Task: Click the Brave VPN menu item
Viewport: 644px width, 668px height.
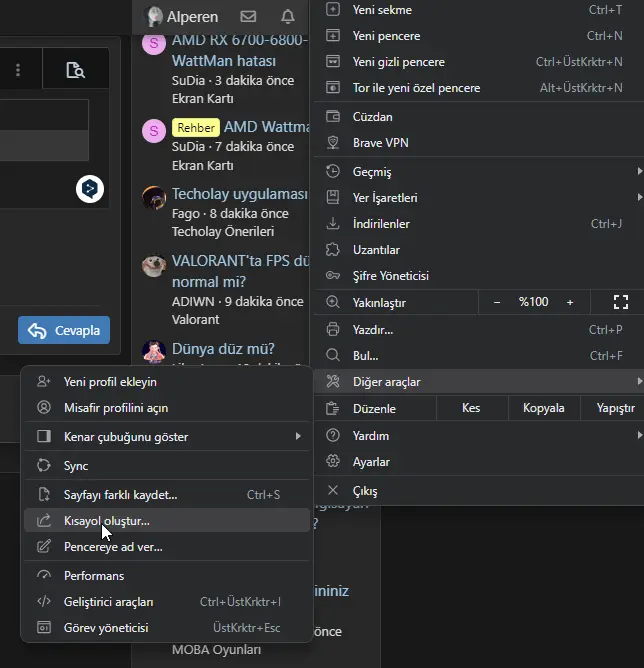Action: pyautogui.click(x=479, y=143)
